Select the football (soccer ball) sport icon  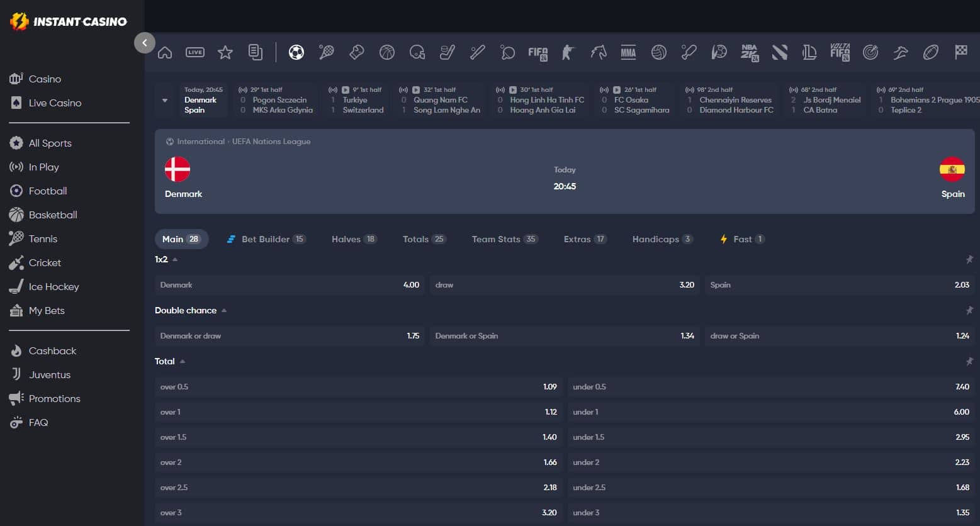coord(296,52)
